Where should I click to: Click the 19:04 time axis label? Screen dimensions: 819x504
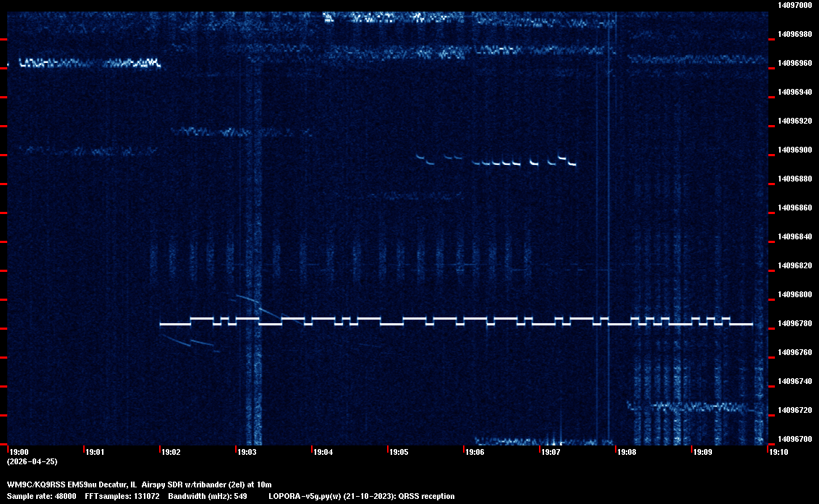pos(323,452)
